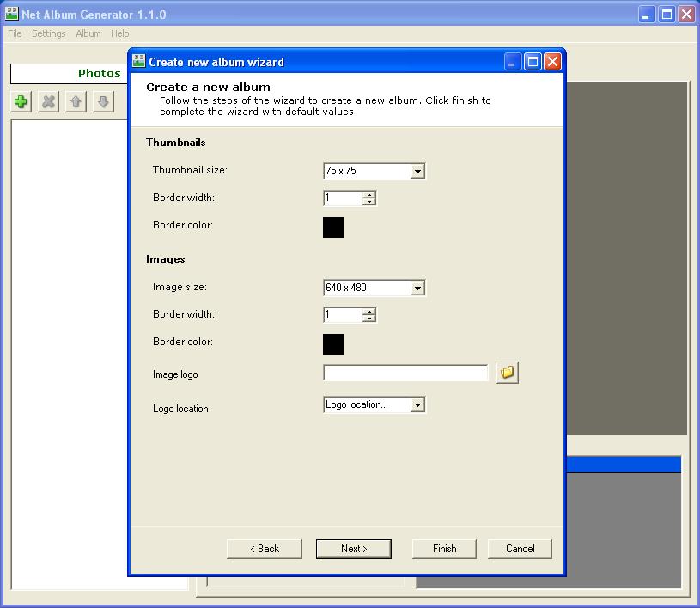Maximize the Create new album wizard
The width and height of the screenshot is (700, 608).
(x=533, y=62)
